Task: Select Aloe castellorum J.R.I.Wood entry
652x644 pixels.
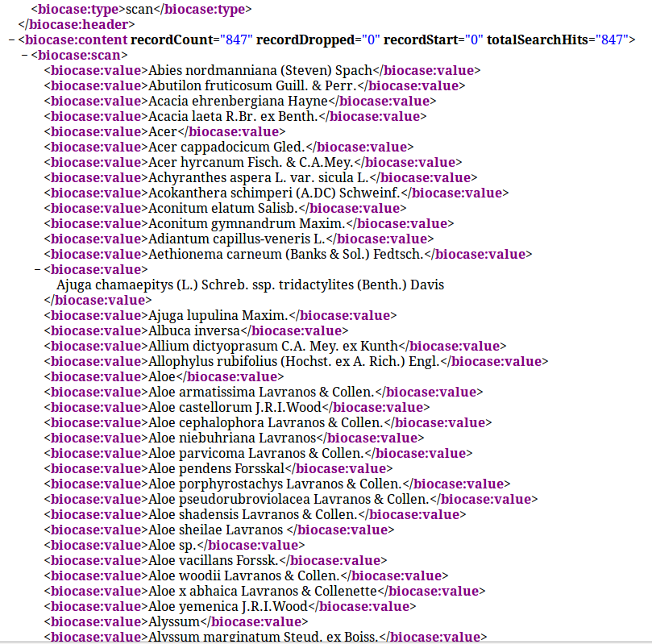Action: click(237, 408)
